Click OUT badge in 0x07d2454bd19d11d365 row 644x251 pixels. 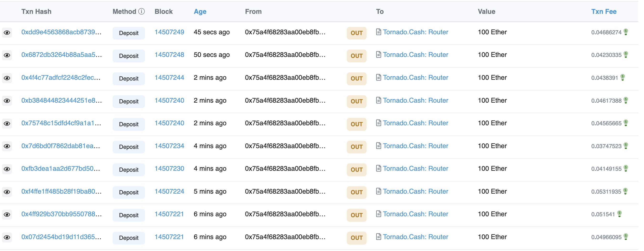(x=357, y=238)
